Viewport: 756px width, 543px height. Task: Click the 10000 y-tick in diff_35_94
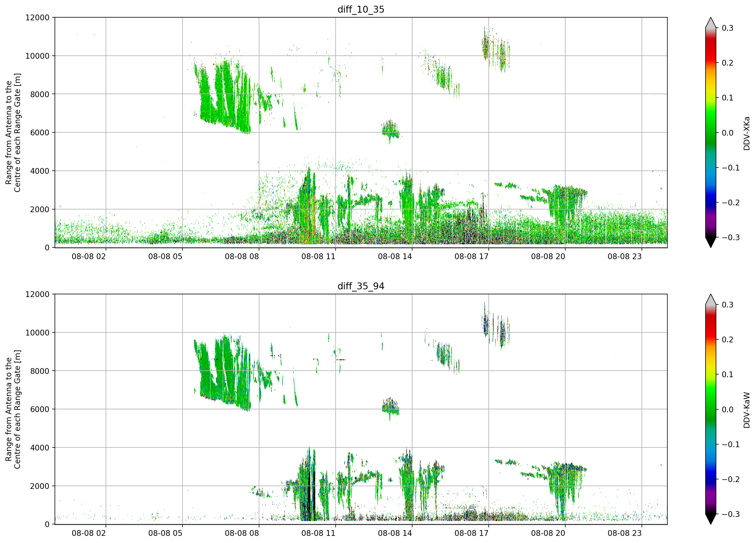[37, 332]
